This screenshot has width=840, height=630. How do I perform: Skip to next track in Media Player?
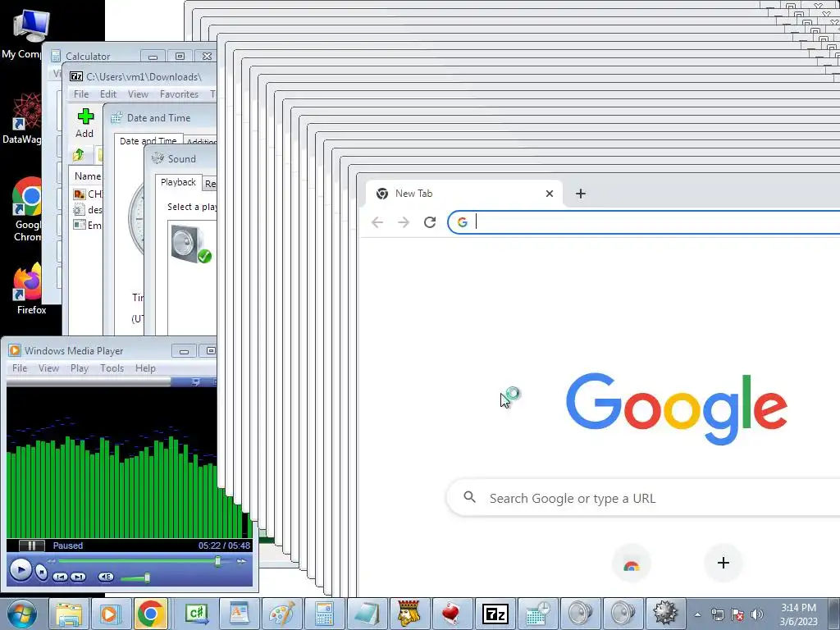79,577
